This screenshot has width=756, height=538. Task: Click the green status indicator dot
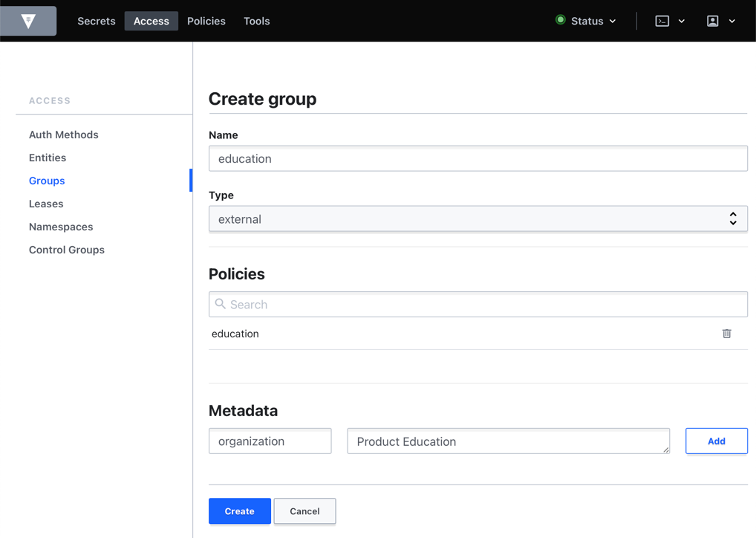coord(559,21)
